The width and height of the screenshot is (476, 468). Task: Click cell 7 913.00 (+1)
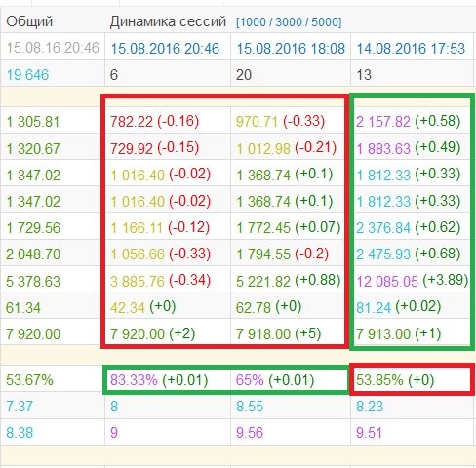coord(399,334)
